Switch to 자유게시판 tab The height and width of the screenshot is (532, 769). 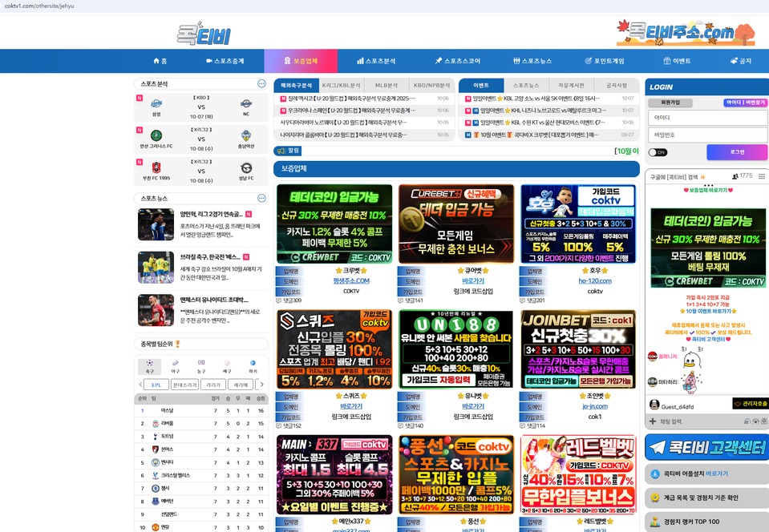pyautogui.click(x=571, y=85)
